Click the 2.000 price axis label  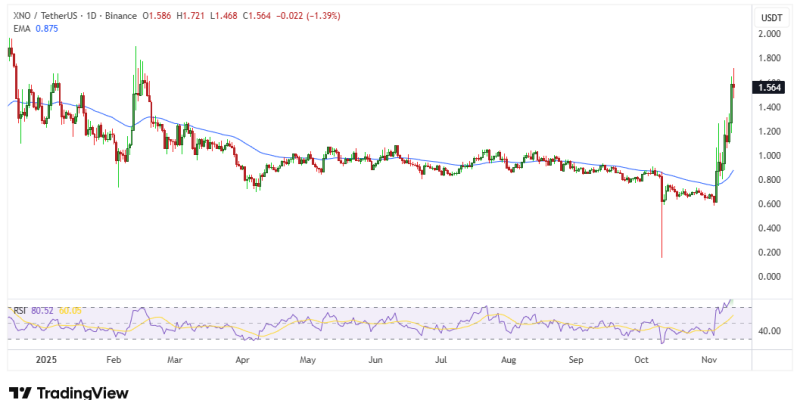769,35
